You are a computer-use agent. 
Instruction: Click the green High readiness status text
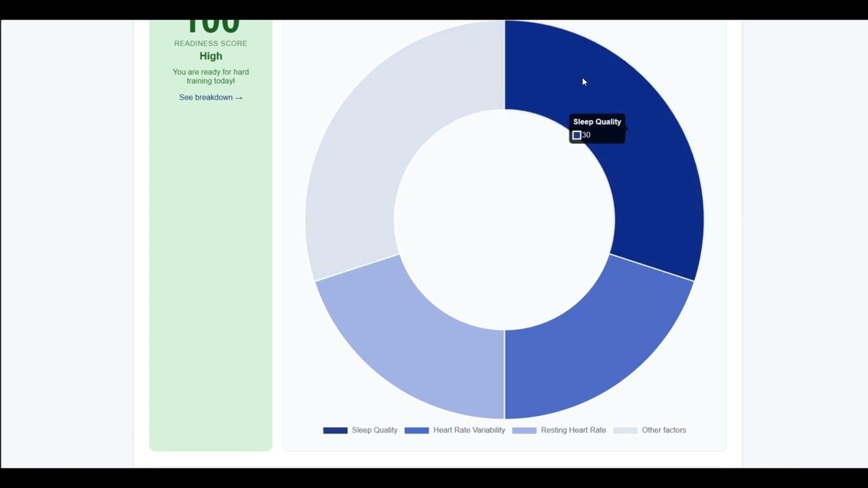tap(210, 56)
